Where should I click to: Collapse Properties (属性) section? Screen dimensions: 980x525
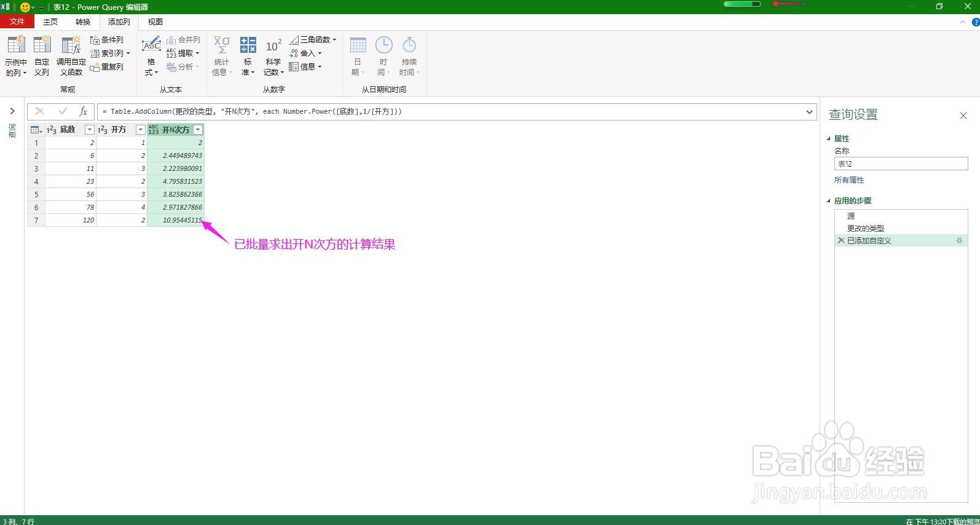click(x=828, y=139)
